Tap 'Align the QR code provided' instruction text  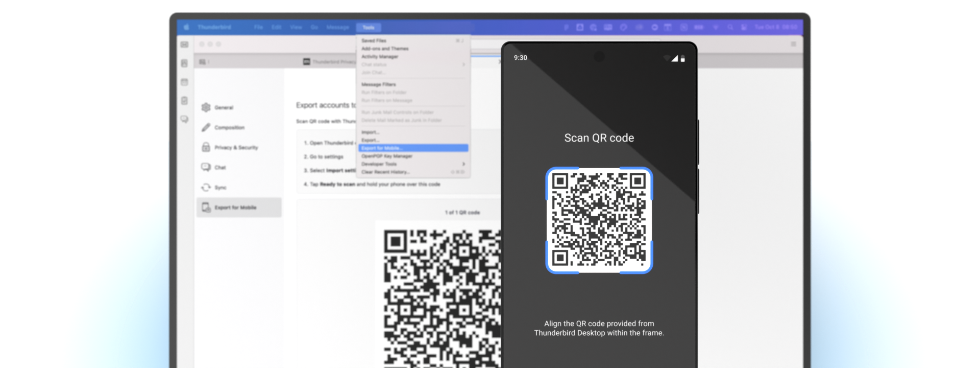coord(599,328)
